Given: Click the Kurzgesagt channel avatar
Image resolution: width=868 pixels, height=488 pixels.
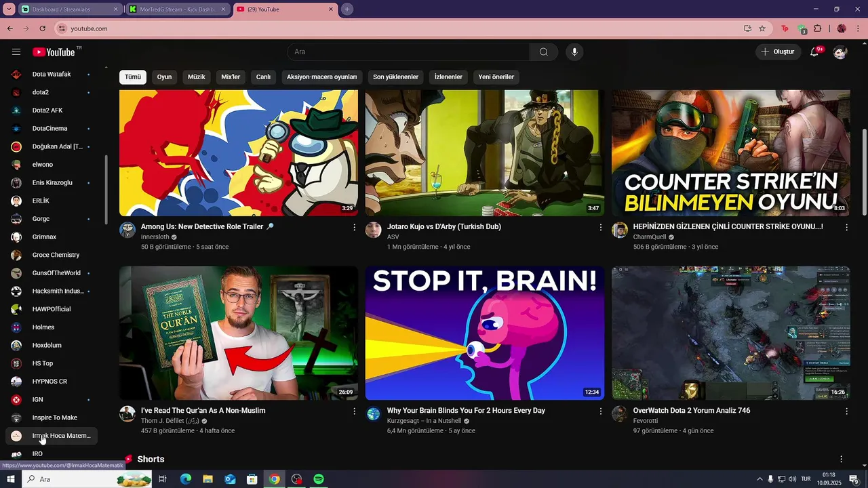Looking at the screenshot, I should click(x=374, y=413).
